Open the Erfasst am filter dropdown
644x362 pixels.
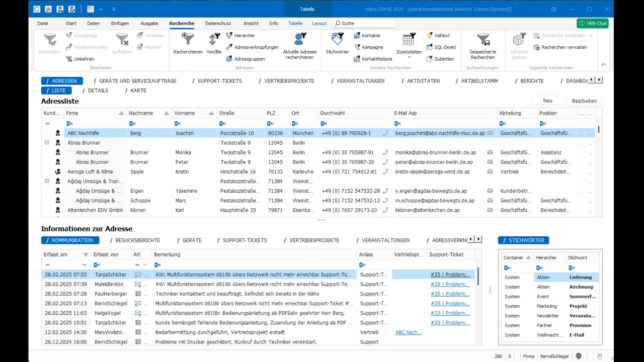click(x=84, y=264)
